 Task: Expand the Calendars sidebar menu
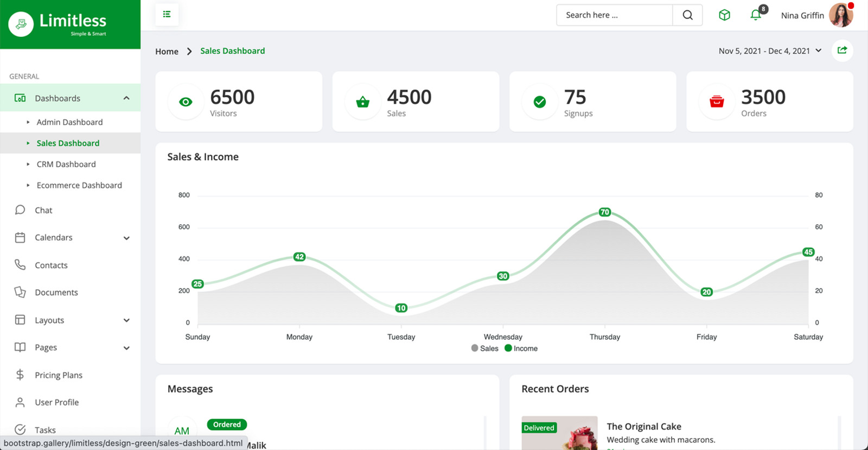pos(126,238)
